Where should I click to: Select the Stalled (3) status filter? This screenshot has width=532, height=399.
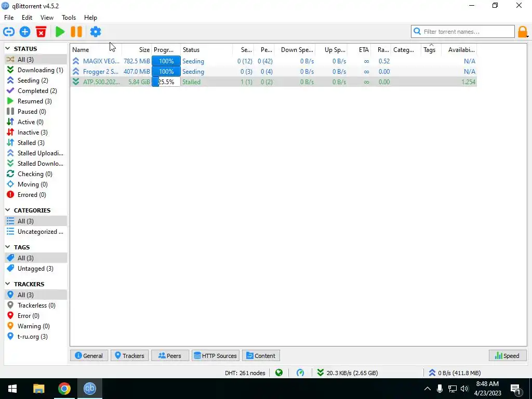click(x=36, y=143)
